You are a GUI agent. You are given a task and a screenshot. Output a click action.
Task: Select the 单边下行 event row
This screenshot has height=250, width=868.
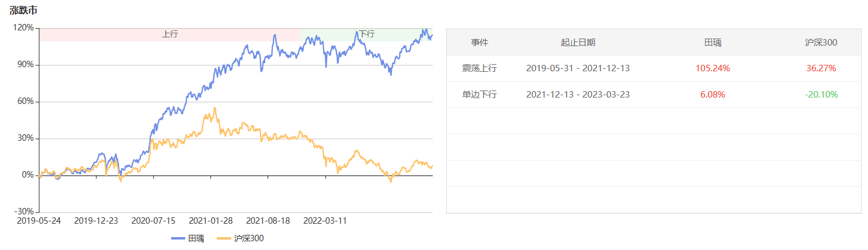tap(654, 95)
